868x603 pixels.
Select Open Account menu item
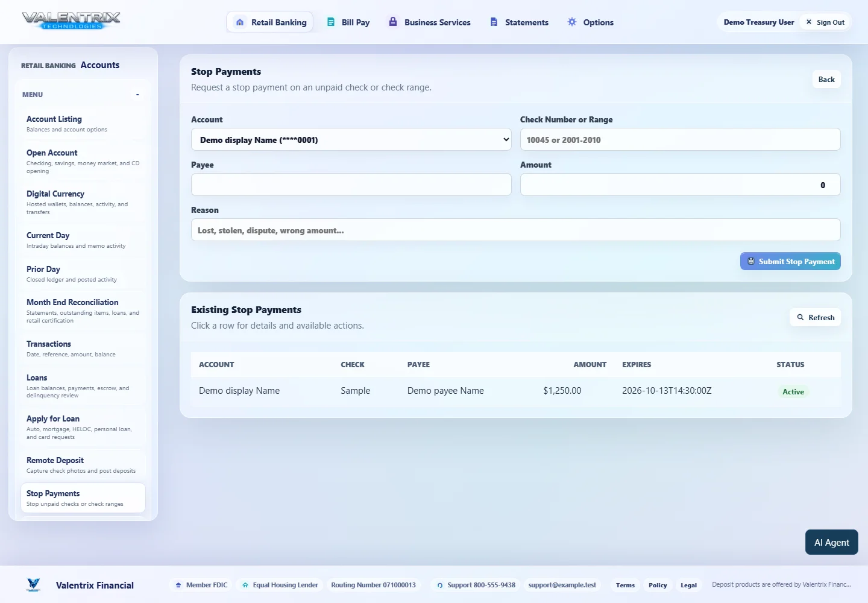click(83, 162)
